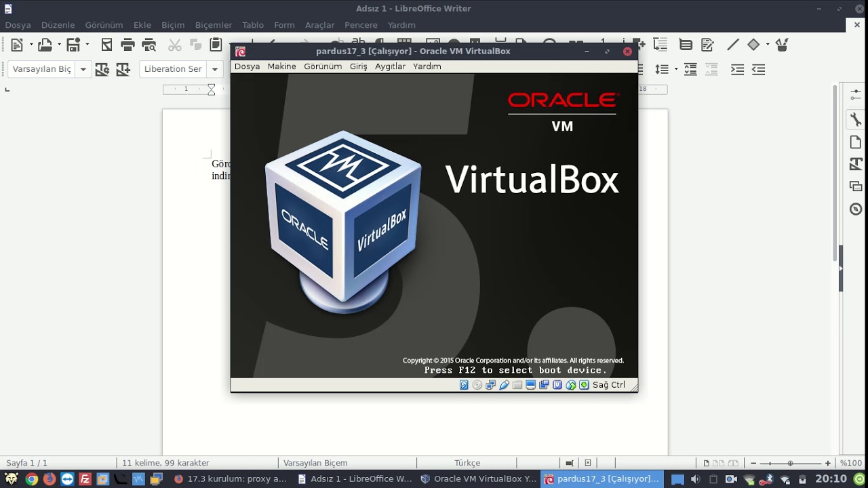Switch to Adsız 1 LibreOffice taskbar window
Screen dimensions: 868x488
point(355,479)
